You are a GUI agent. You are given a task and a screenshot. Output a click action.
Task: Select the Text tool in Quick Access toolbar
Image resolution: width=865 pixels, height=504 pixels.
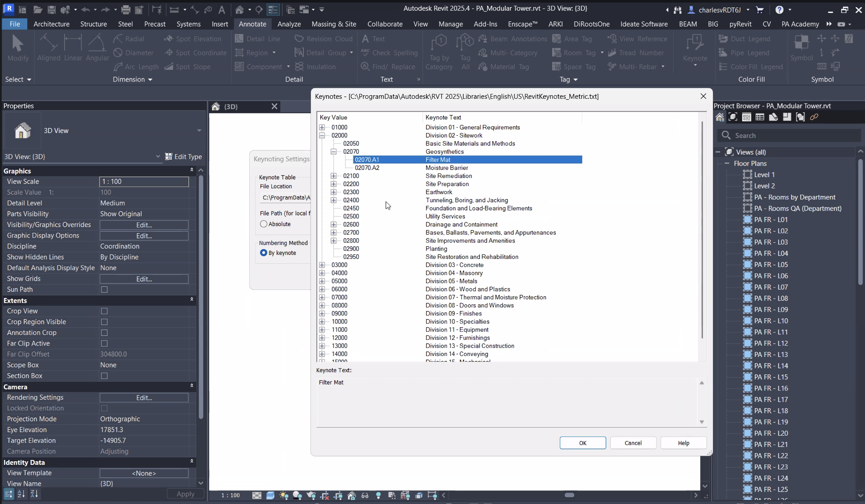click(222, 10)
